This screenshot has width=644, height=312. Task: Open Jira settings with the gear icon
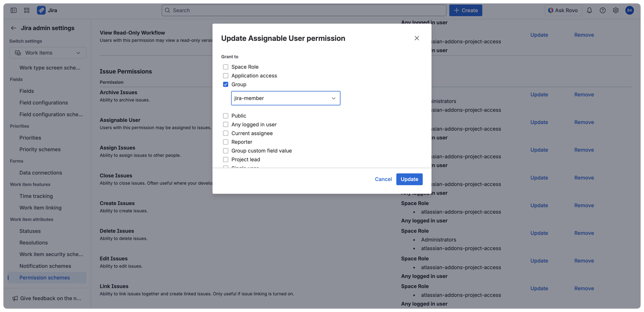pyautogui.click(x=616, y=10)
